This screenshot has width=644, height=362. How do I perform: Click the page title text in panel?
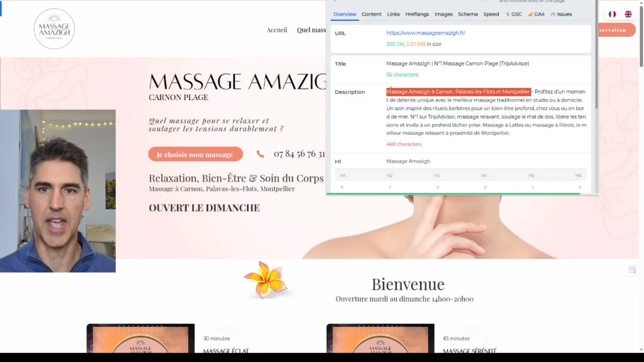[457, 63]
